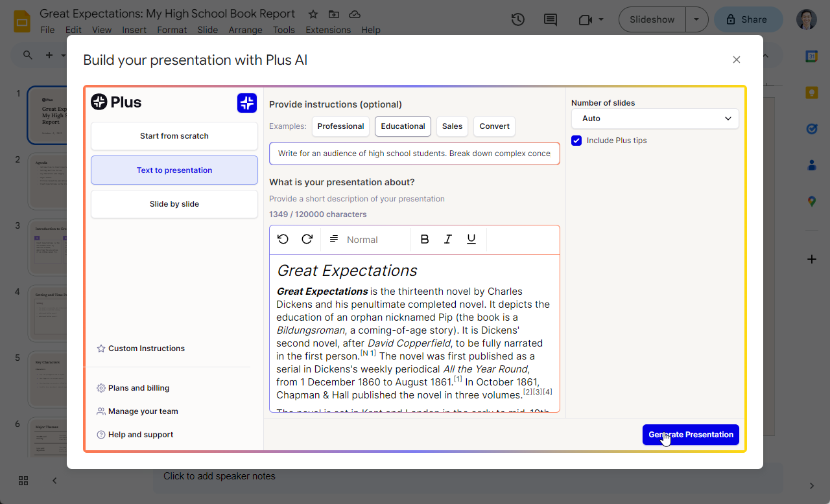Open the Plans and billing link
The width and height of the screenshot is (830, 504).
point(139,388)
